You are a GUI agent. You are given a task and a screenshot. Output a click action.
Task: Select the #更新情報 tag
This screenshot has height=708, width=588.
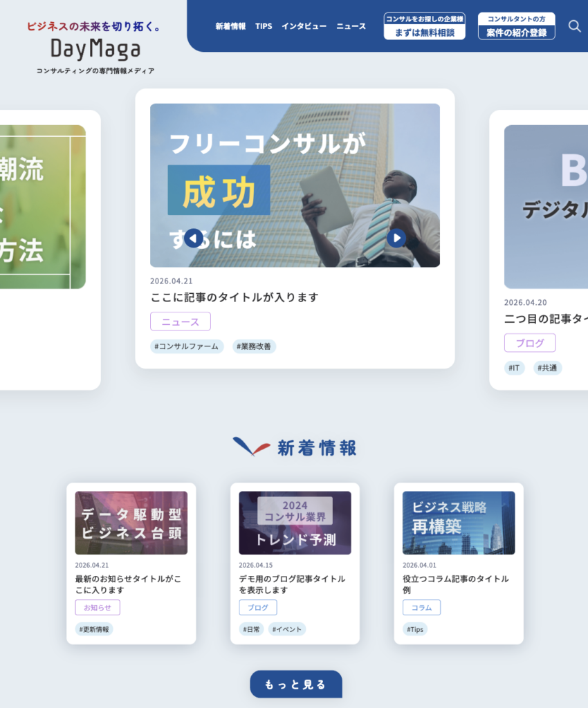(x=94, y=629)
